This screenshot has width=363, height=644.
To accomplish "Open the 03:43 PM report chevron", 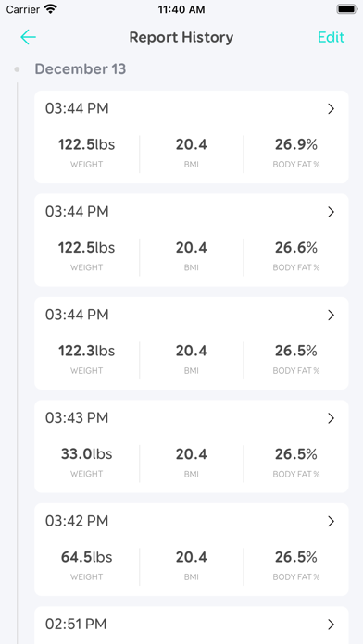I will click(x=331, y=418).
